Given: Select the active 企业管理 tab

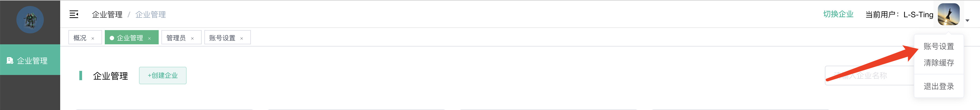Looking at the screenshot, I should [129, 38].
